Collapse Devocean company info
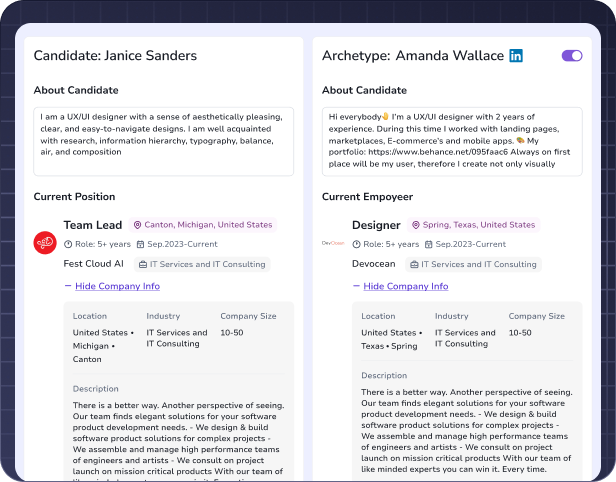 (x=406, y=286)
